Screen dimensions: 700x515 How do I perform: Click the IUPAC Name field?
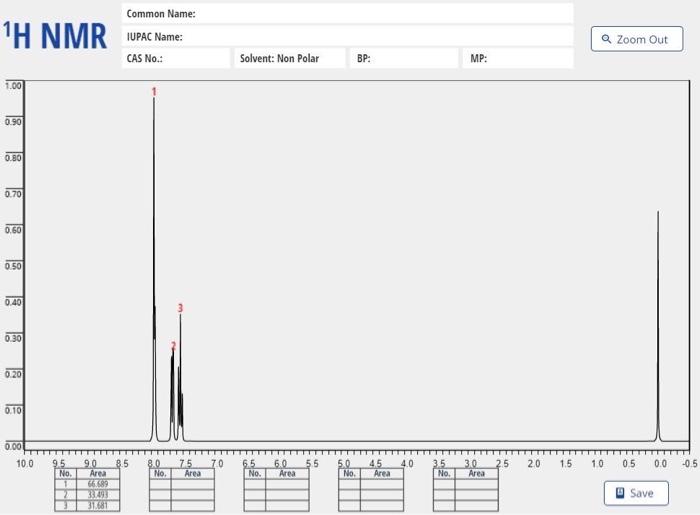pos(347,36)
